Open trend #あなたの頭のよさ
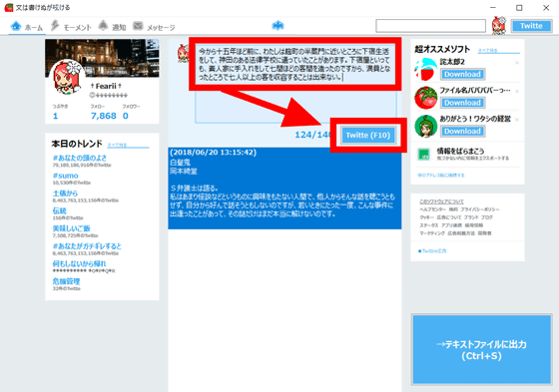This screenshot has width=559, height=392. 80,158
